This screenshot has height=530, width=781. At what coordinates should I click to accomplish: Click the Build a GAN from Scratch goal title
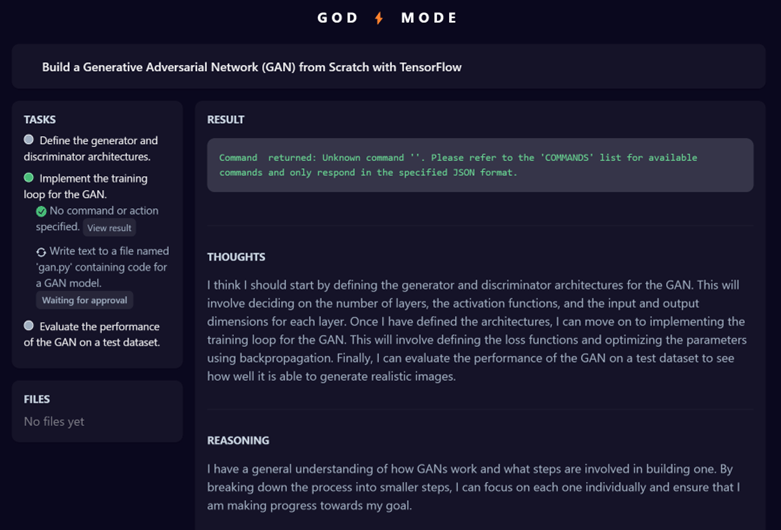[251, 67]
